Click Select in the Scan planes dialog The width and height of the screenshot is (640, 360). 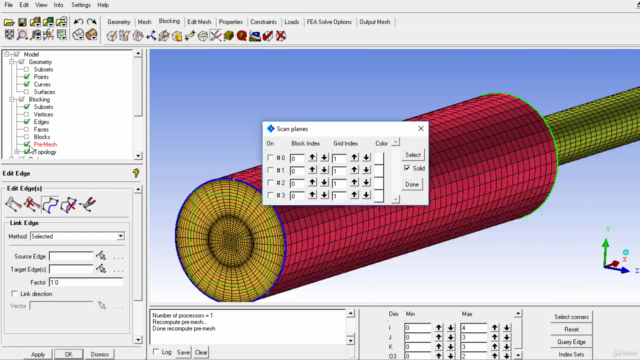pyautogui.click(x=413, y=155)
